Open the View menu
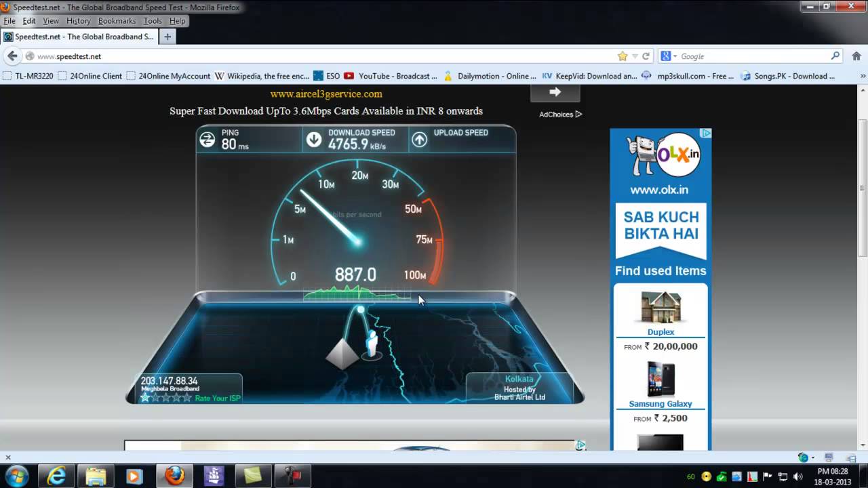This screenshot has height=488, width=868. click(51, 21)
